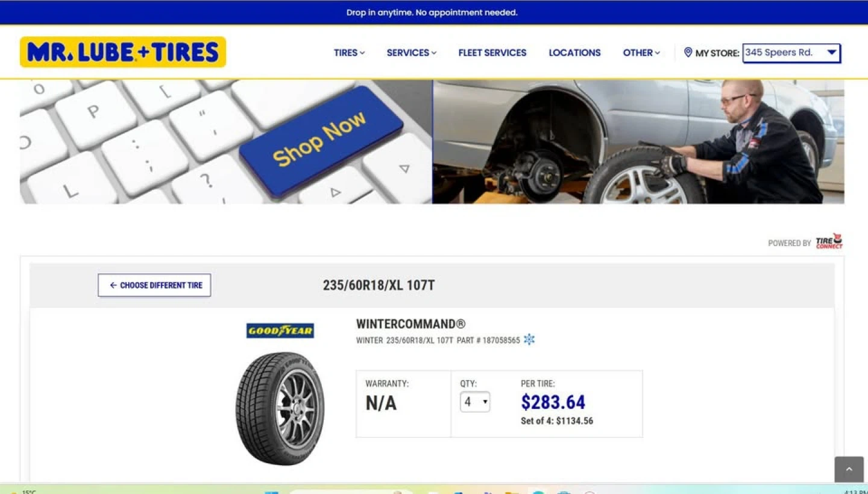
Task: Click the TireConnect powered-by logo
Action: [829, 241]
